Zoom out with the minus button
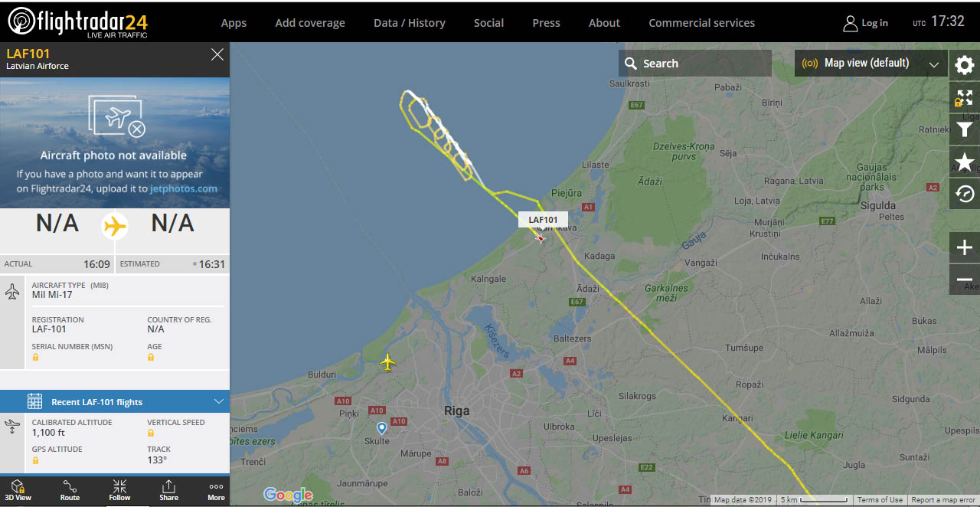This screenshot has width=980, height=507. click(x=965, y=280)
